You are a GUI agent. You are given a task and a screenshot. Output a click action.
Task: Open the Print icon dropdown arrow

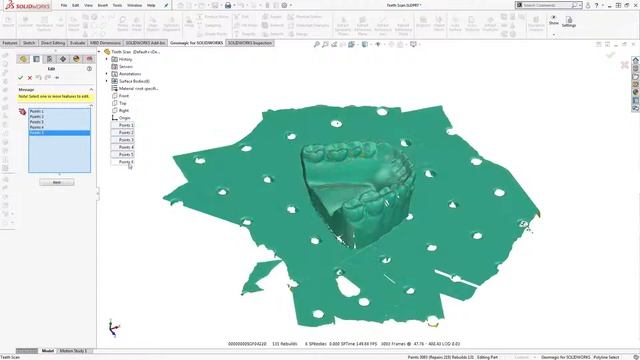click(234, 5)
